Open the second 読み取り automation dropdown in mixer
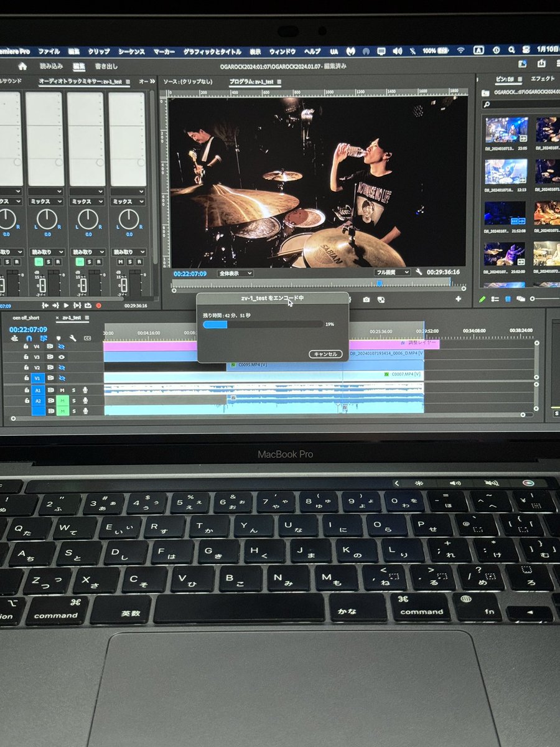Screen dimensions: 560x747 [x=46, y=252]
